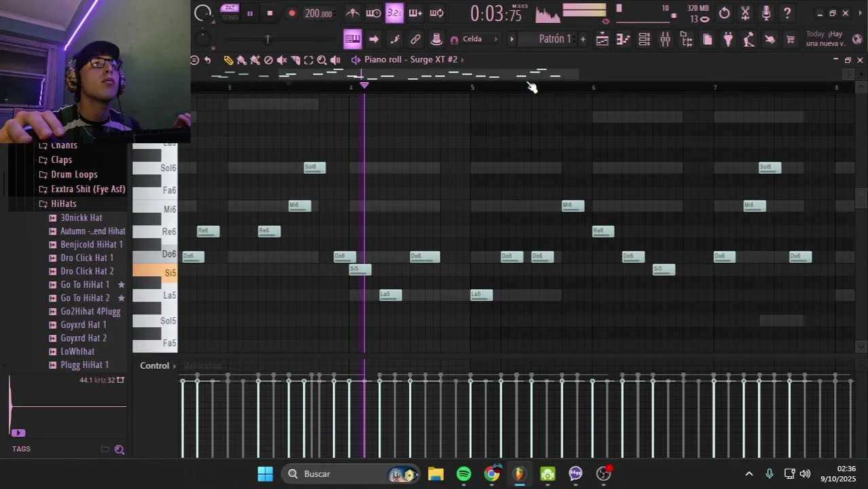
Task: Toggle the piano roll view icon
Action: [x=623, y=39]
